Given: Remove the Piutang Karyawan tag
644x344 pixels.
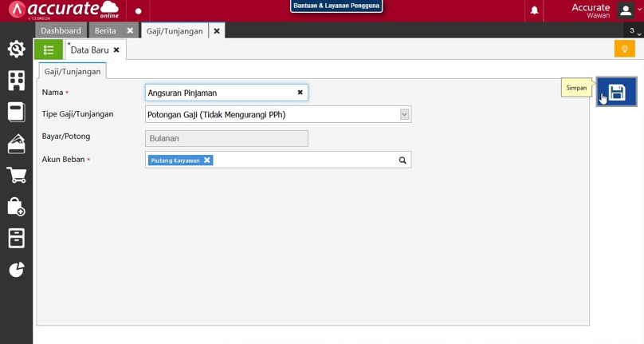Looking at the screenshot, I should [207, 160].
